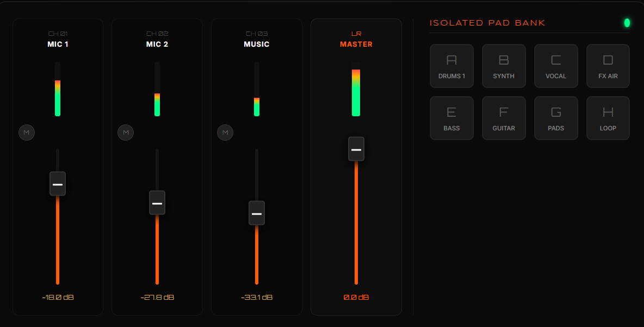Click the MIC 1 level meter
The width and height of the screenshot is (644, 327).
58,89
